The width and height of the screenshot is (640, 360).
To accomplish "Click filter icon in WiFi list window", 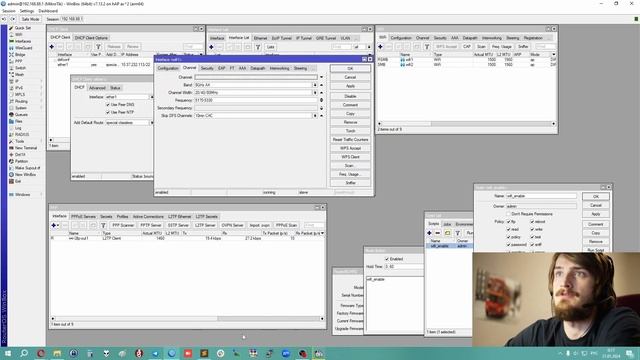I will (427, 47).
